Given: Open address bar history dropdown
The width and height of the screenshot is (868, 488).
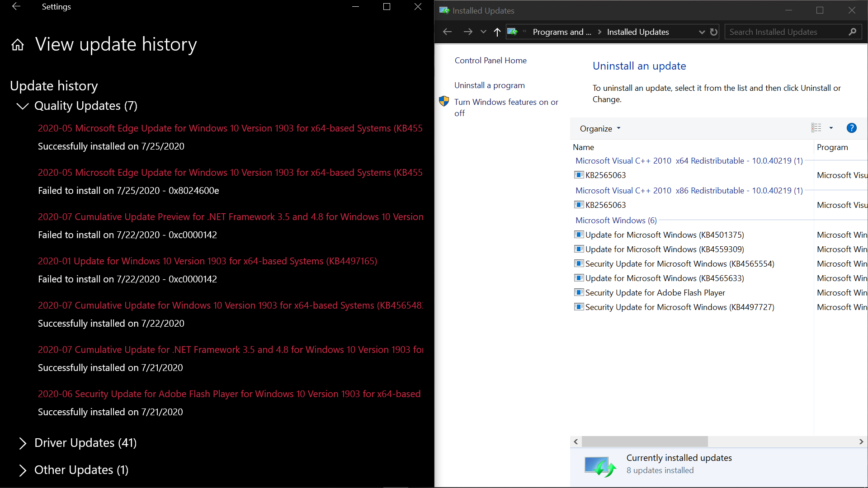Looking at the screenshot, I should [702, 32].
